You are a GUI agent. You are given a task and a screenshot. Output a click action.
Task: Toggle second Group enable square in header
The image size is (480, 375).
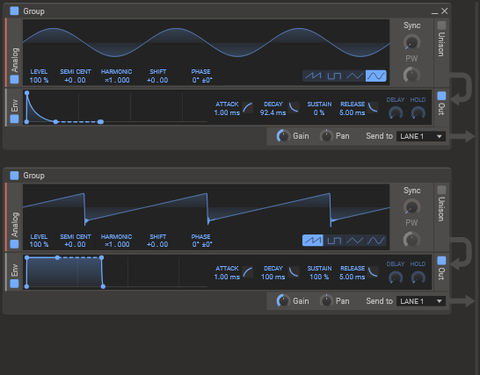[14, 175]
